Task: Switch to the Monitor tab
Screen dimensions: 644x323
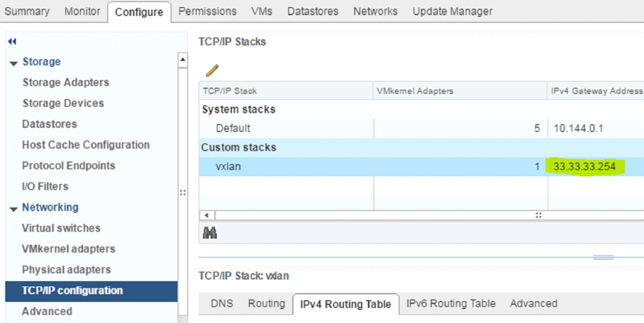Action: pos(82,12)
